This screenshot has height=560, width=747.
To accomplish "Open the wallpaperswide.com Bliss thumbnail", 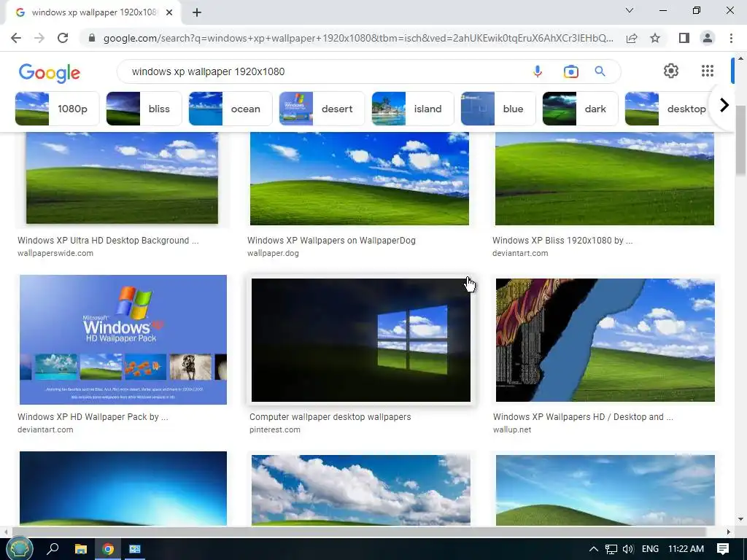I will [122, 178].
